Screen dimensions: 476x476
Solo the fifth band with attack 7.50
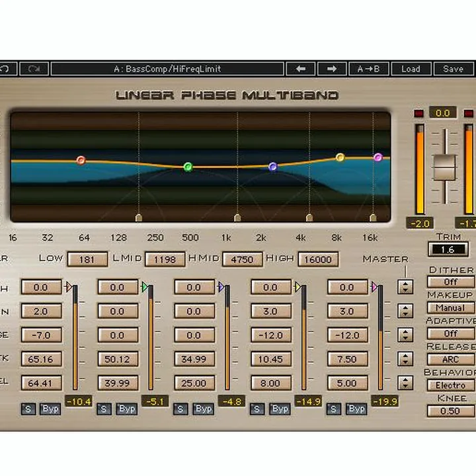click(334, 409)
